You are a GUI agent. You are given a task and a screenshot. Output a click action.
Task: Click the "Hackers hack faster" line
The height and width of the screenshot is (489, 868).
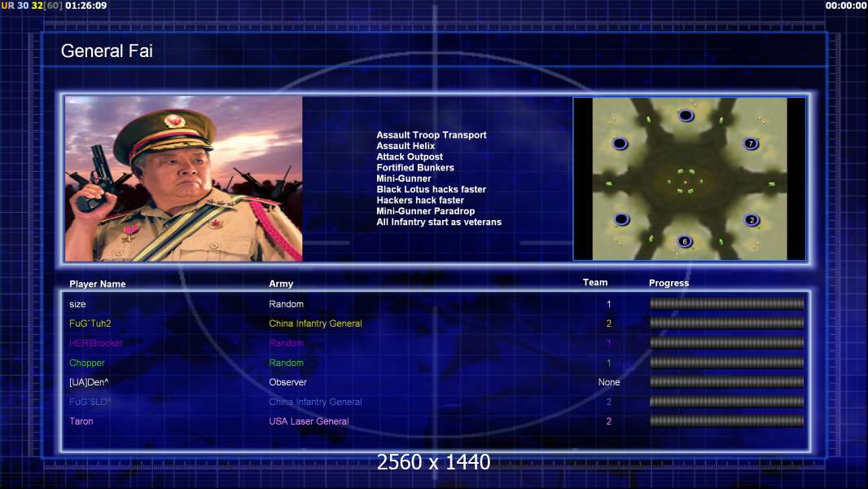[420, 200]
